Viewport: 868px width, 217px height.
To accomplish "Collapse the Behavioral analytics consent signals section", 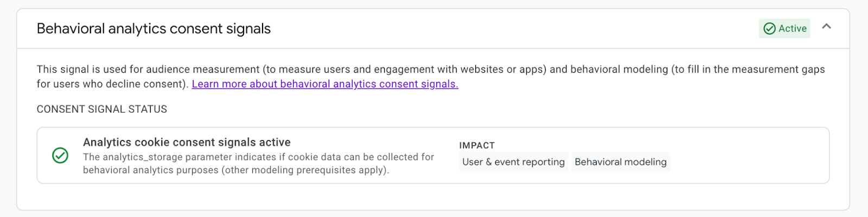I will (x=826, y=27).
